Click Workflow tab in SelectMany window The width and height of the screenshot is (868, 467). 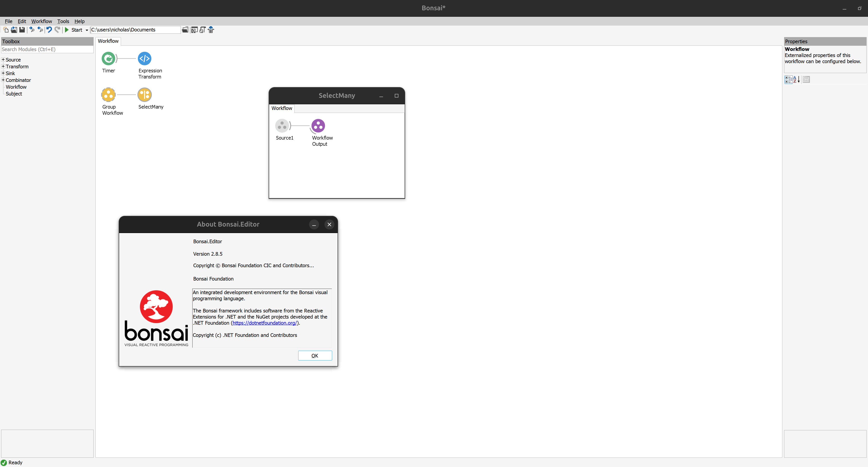[x=282, y=108]
